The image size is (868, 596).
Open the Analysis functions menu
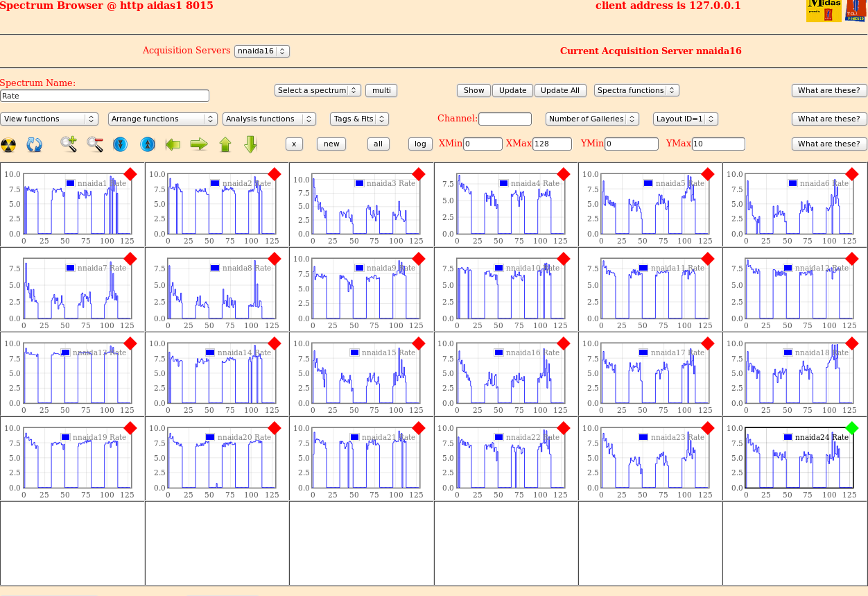269,119
